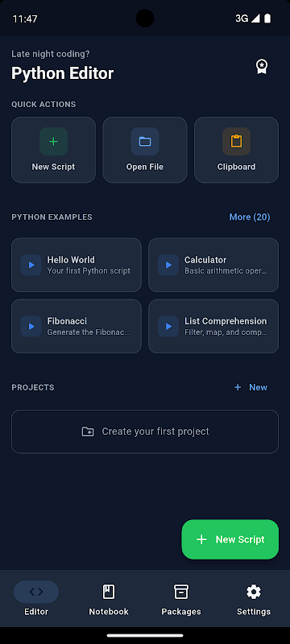
Task: Tap the battery icon in status bar
Action: pos(267,19)
